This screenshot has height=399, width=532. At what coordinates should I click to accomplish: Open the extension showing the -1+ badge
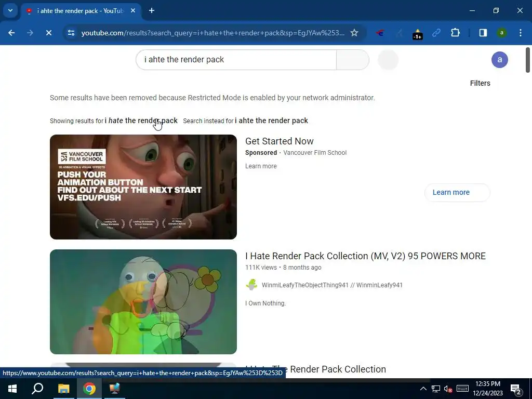coord(417,34)
